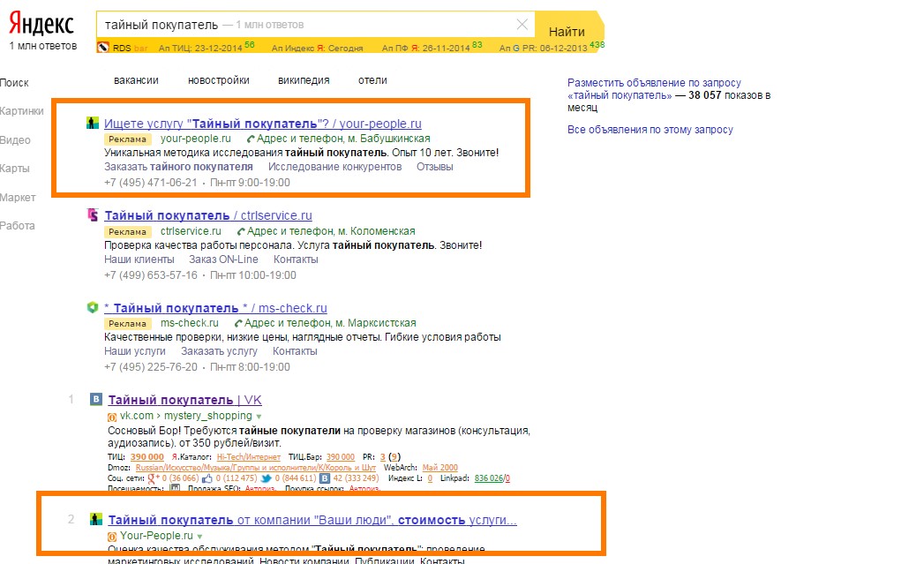924x564 pixels.
Task: Click the your-people.ru green domain in ad
Action: [196, 139]
